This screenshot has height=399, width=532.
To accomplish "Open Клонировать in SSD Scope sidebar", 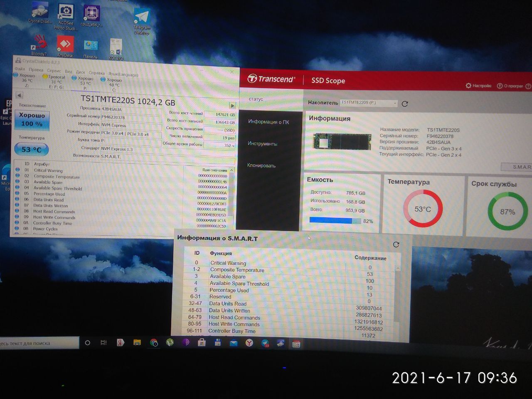I will (x=261, y=165).
